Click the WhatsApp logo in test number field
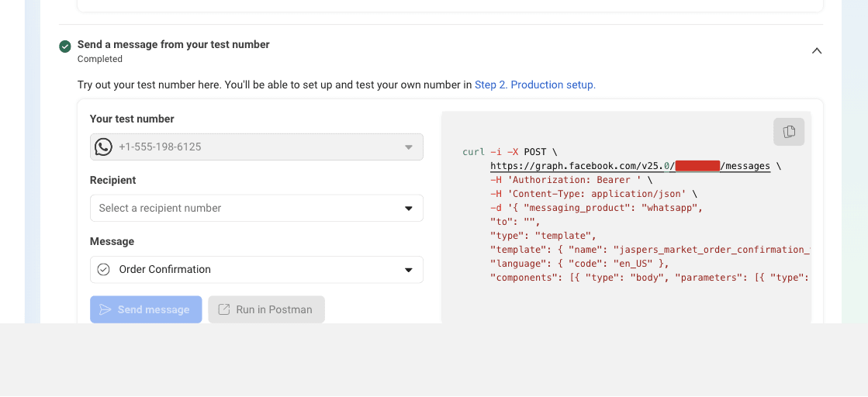868x397 pixels. pos(103,147)
